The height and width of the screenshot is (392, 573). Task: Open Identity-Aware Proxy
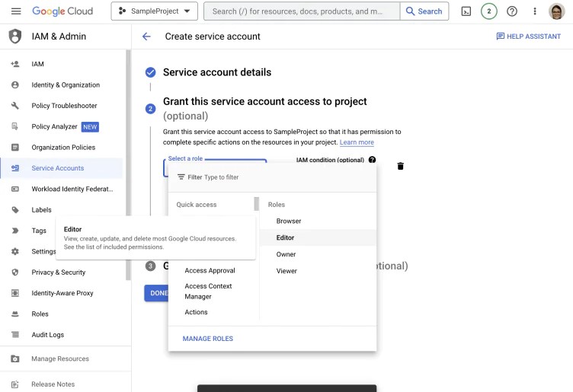[62, 293]
